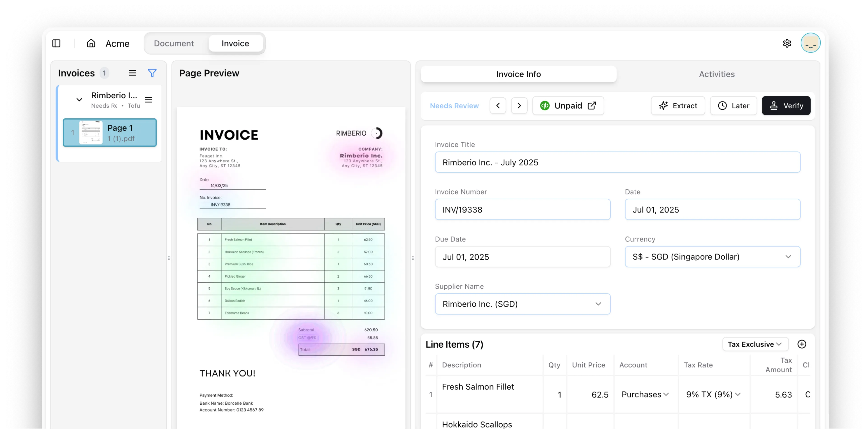The image size is (868, 429).
Task: Switch to the Activities tab
Action: (x=717, y=74)
